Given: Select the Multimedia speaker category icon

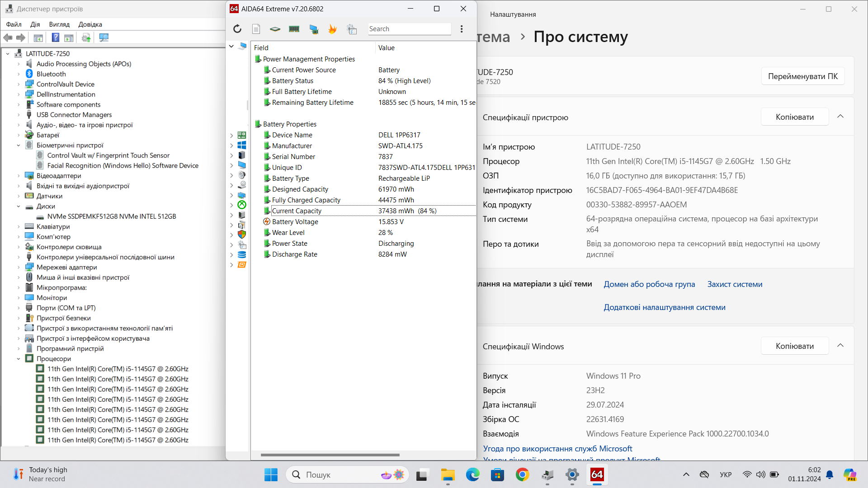Looking at the screenshot, I should [x=242, y=175].
